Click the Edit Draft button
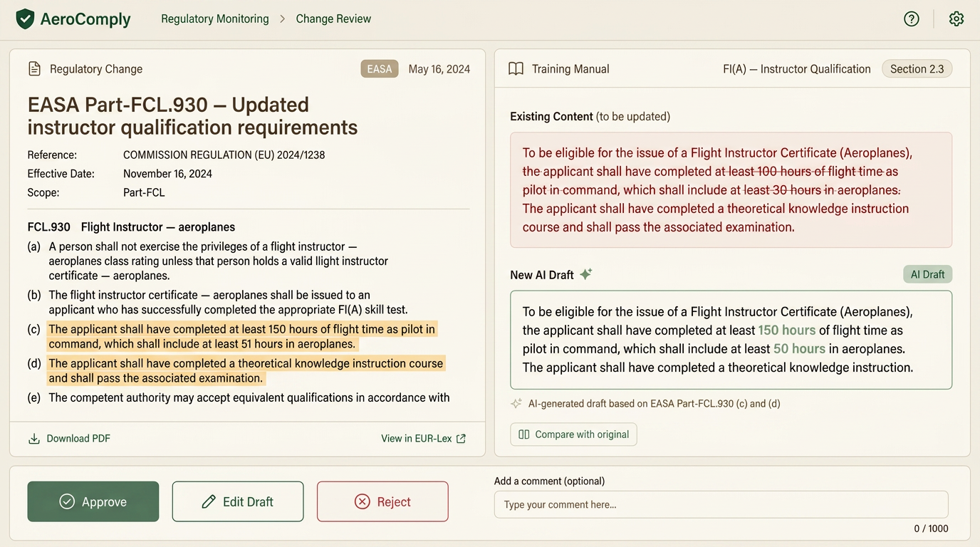Viewport: 980px width, 547px height. coord(238,501)
